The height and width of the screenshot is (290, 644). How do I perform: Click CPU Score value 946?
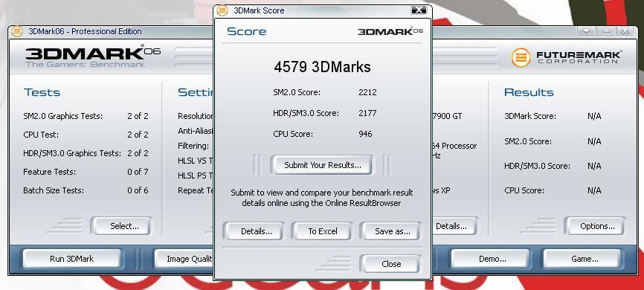[365, 134]
